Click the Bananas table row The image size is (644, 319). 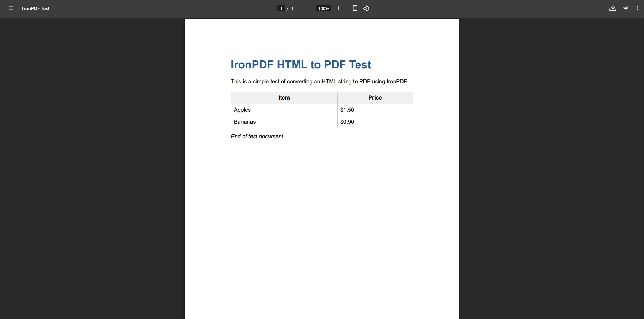click(245, 122)
